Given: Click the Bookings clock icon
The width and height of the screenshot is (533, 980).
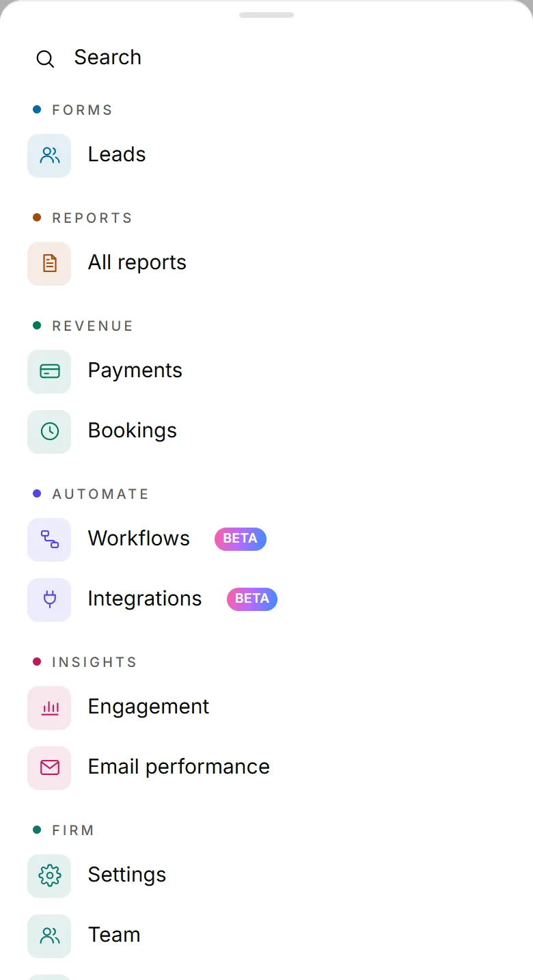Looking at the screenshot, I should pos(49,432).
